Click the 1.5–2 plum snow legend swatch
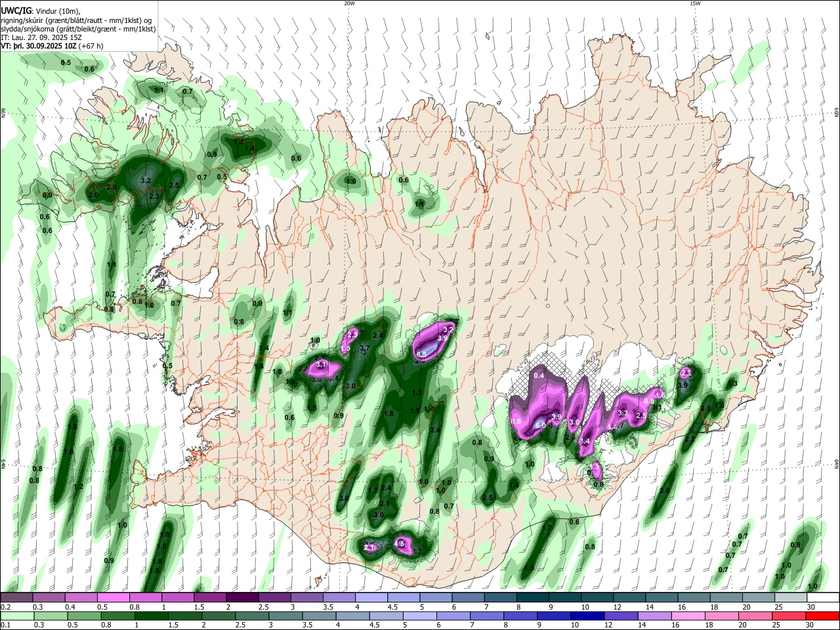Viewport: 840px width, 630px height. coord(210,597)
